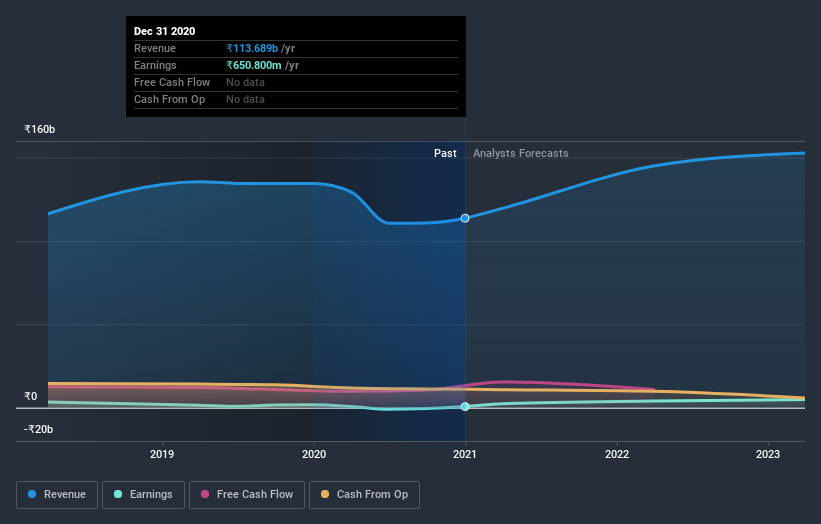Toggle the Cash From Op legend button
The image size is (821, 524).
click(364, 495)
